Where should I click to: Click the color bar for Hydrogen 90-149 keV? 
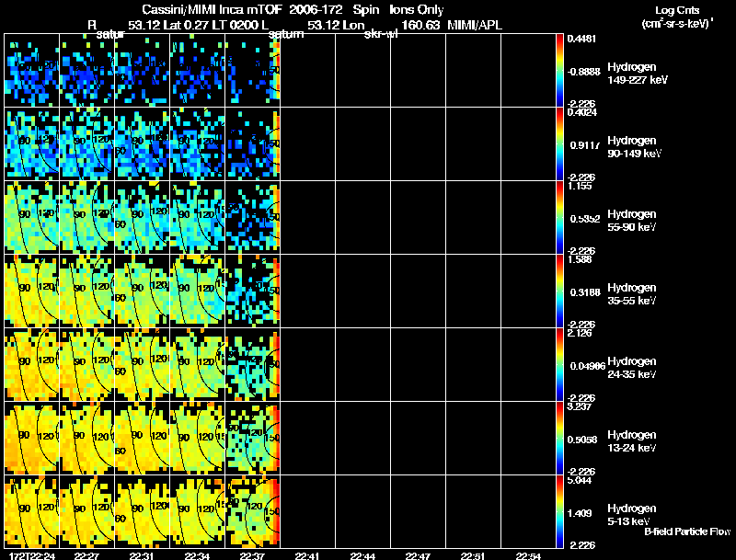click(560, 144)
